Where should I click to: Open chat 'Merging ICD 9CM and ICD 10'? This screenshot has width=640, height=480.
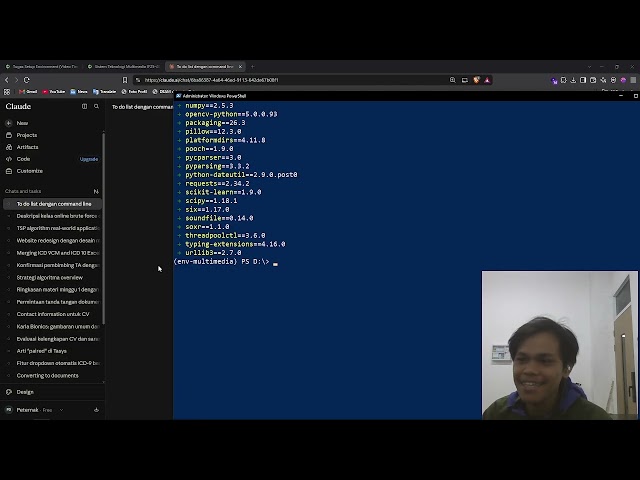(52, 253)
